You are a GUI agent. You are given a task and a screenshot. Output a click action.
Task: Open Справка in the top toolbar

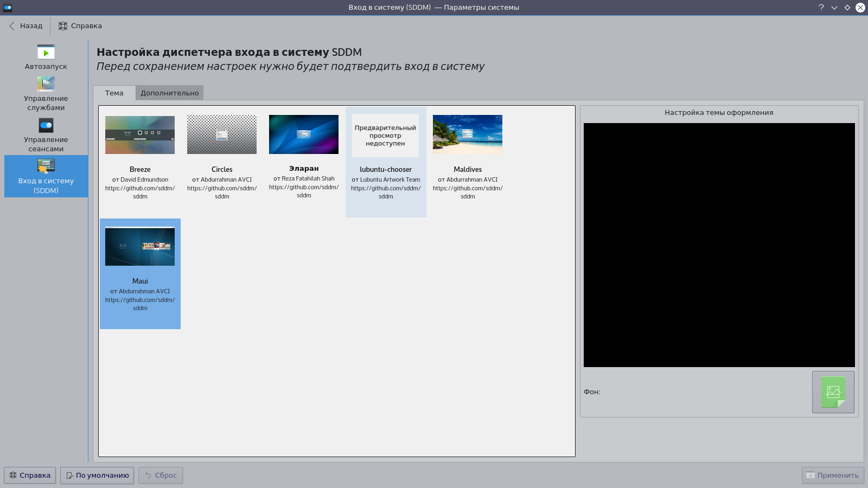[x=80, y=26]
